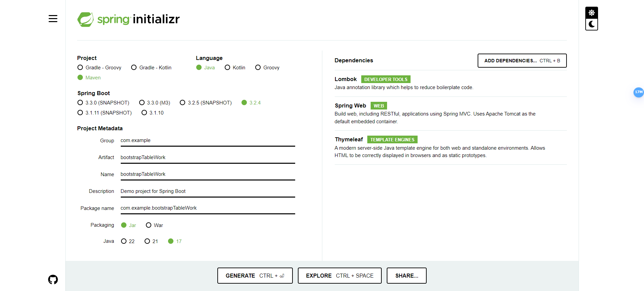Select Gradle - Kotlin project
Image resolution: width=644 pixels, height=291 pixels.
pos(151,68)
